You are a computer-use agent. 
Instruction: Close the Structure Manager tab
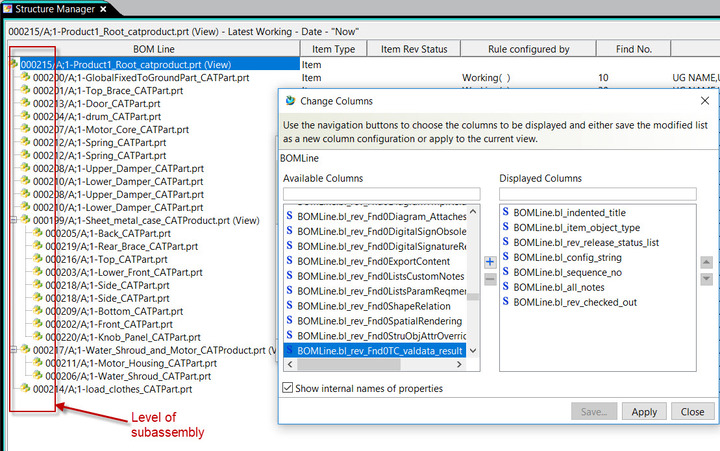point(103,9)
